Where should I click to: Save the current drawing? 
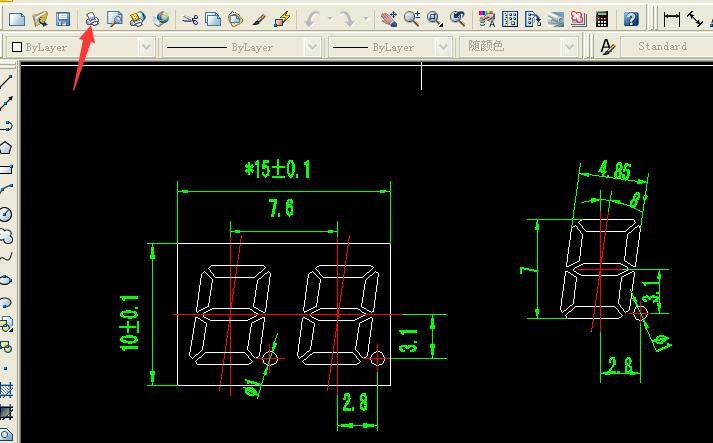[63, 19]
